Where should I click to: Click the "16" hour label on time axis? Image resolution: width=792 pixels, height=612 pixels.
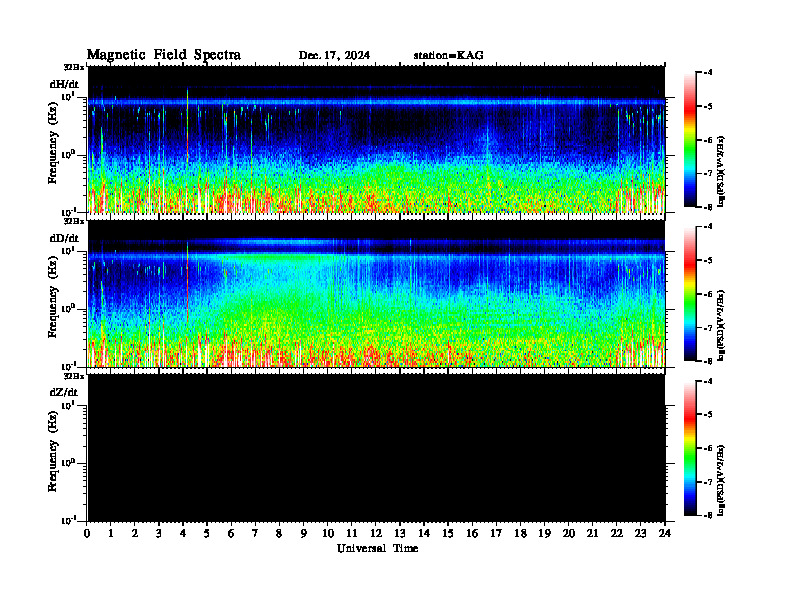[x=472, y=534]
